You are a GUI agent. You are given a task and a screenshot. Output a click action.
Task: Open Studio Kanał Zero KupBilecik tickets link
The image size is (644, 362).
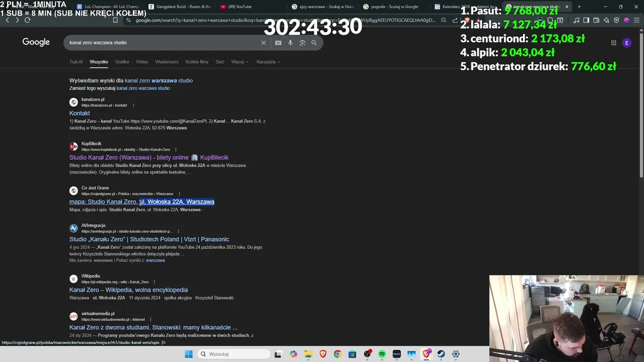click(x=149, y=157)
